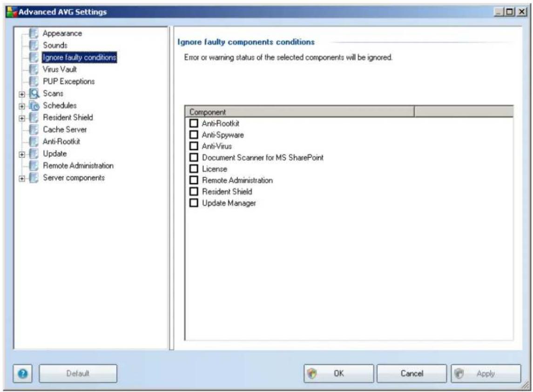Click the Sounds tree icon

(34, 45)
